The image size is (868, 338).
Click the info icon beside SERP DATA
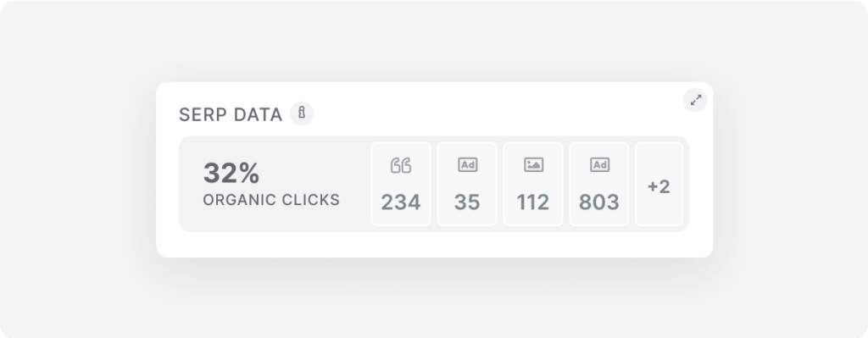pyautogui.click(x=302, y=114)
